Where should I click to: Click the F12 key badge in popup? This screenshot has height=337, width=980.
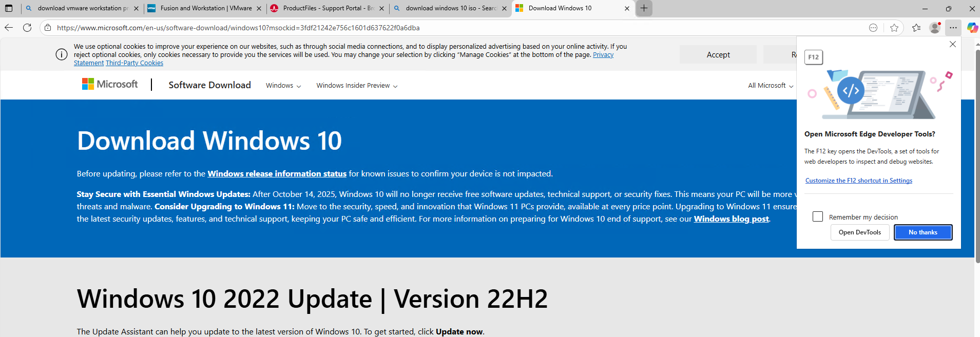click(x=814, y=57)
